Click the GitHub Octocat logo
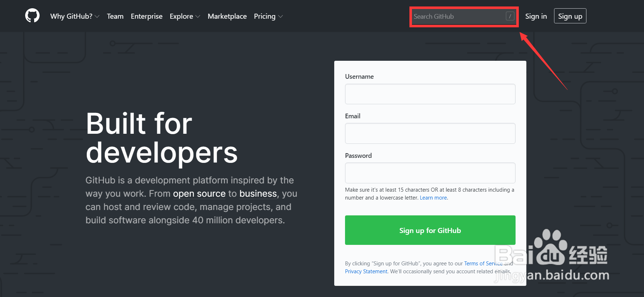The image size is (644, 297). click(32, 16)
